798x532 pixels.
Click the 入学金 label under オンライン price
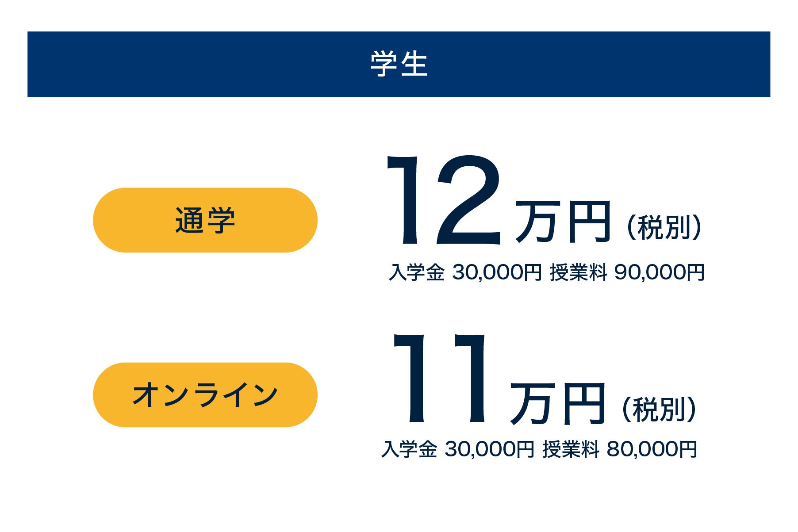(409, 450)
